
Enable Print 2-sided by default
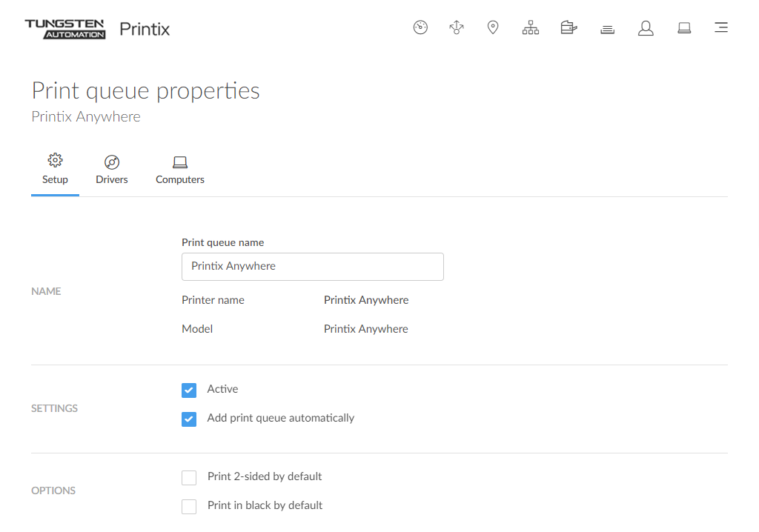click(189, 477)
